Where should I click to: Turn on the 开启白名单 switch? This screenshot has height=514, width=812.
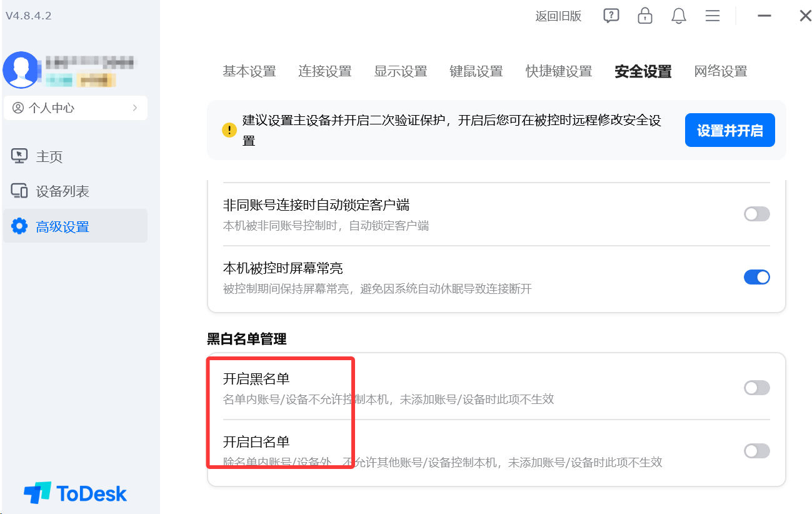pos(756,451)
